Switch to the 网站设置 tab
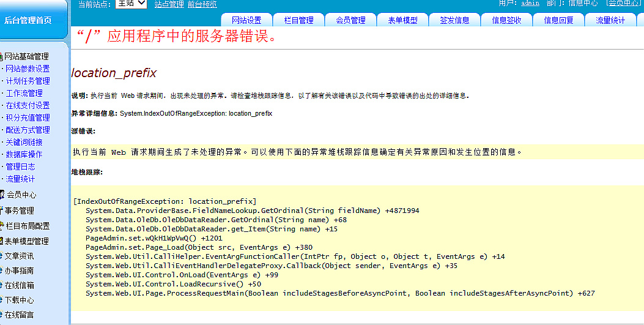 pos(246,20)
